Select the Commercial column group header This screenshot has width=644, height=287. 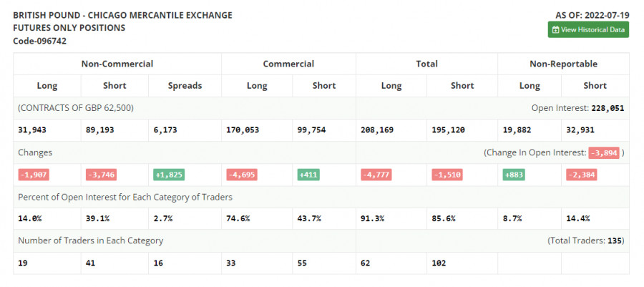pos(288,64)
